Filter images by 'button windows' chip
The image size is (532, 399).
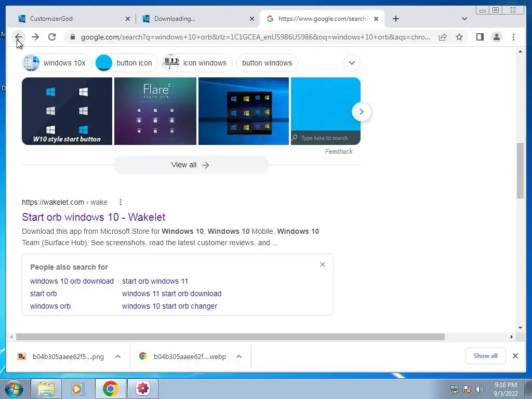point(267,63)
